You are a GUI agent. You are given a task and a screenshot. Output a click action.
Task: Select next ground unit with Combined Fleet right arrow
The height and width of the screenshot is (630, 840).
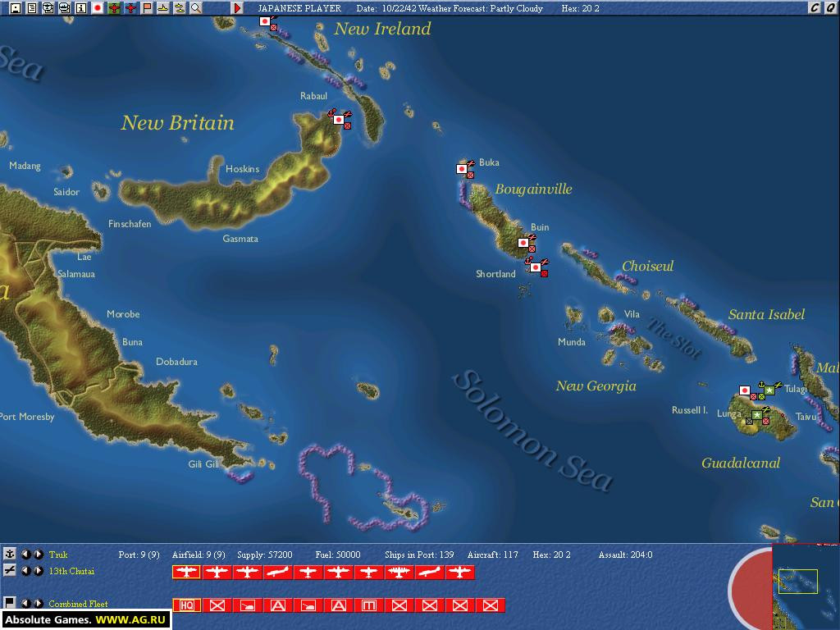pos(39,603)
